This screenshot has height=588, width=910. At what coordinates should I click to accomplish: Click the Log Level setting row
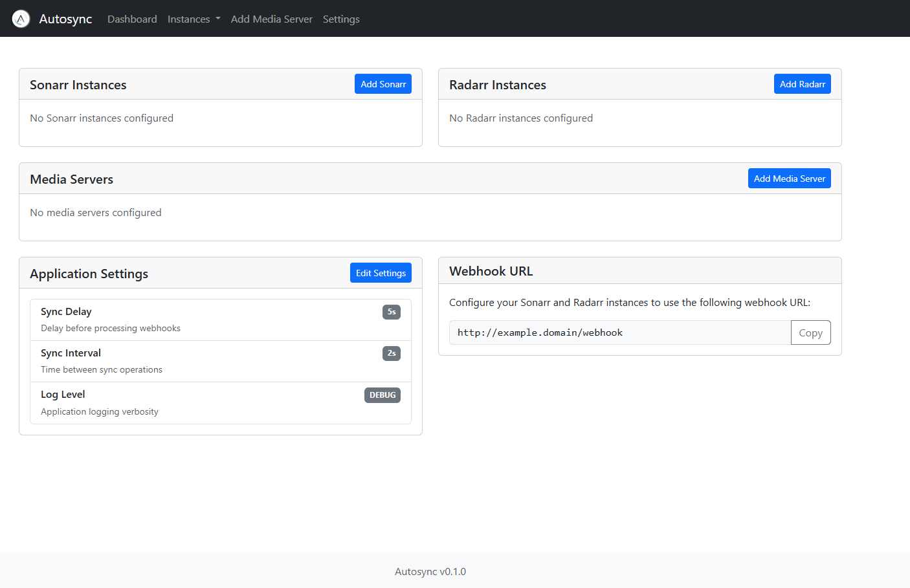pos(221,403)
